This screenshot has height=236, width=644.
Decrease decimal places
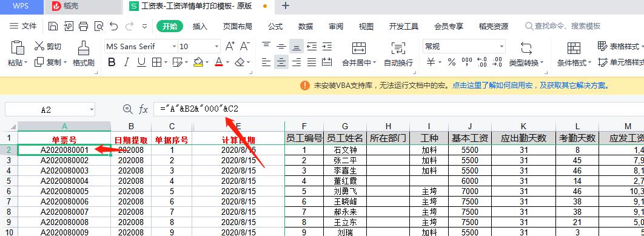tap(497, 62)
